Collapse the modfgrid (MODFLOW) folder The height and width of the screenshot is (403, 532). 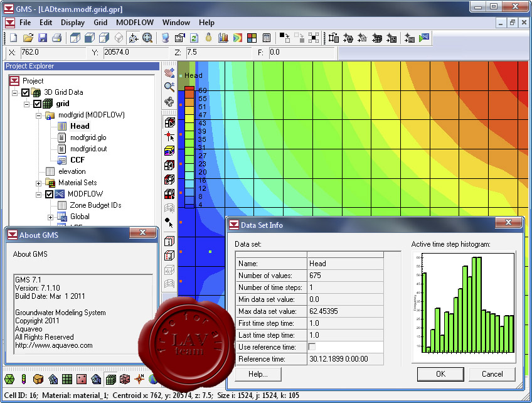click(39, 116)
